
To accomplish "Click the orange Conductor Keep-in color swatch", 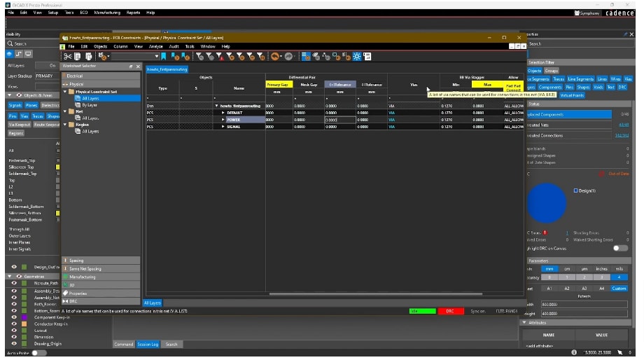I will (24, 324).
